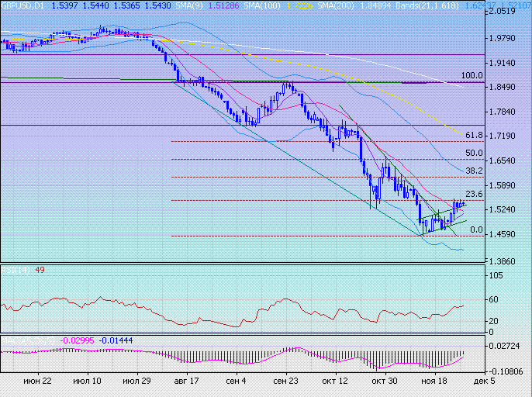Viewport: 532px width, 397px height.
Task: Click the дек 5 date marker
Action: point(482,381)
